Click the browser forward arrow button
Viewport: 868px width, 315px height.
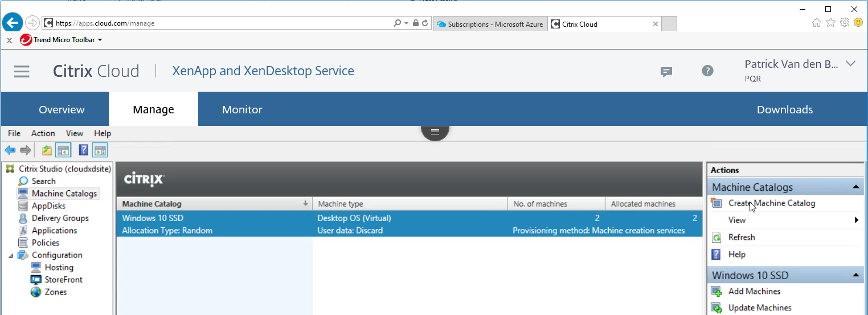(32, 23)
